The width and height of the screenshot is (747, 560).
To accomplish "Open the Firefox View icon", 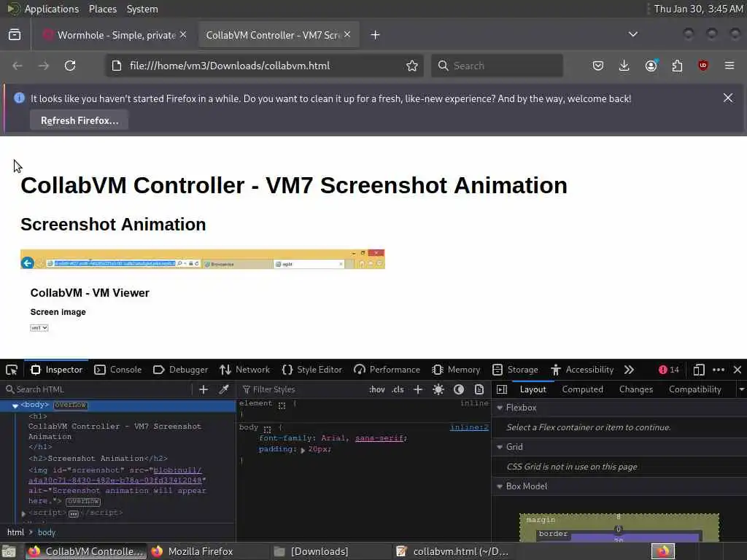I will (15, 35).
